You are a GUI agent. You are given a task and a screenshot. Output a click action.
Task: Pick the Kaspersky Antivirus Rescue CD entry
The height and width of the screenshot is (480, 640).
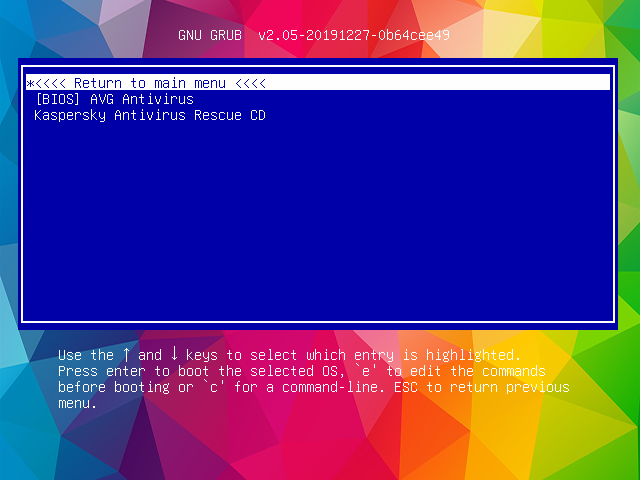click(318, 115)
